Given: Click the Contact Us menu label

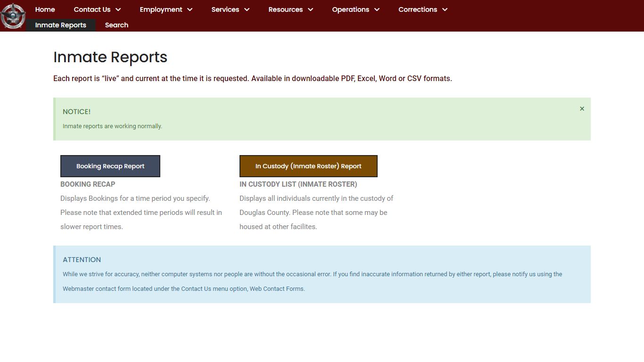Looking at the screenshot, I should (x=92, y=9).
